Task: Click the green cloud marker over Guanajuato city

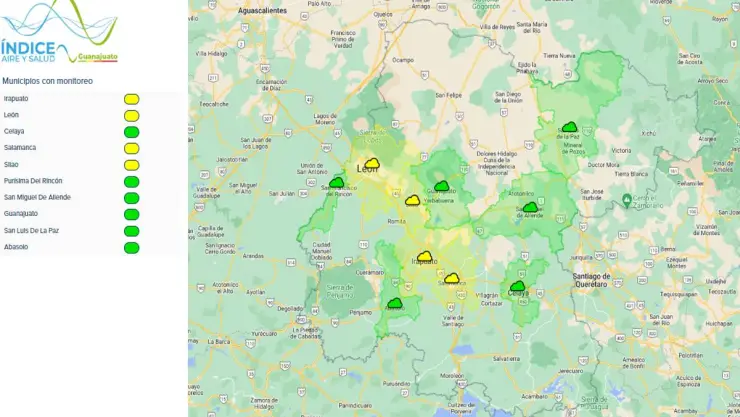Action: [x=442, y=186]
